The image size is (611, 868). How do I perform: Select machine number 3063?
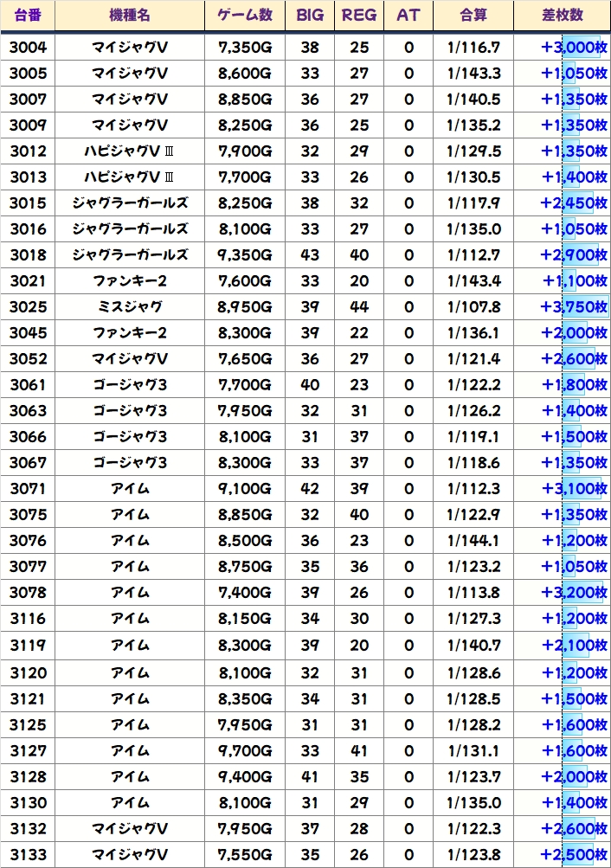click(28, 411)
